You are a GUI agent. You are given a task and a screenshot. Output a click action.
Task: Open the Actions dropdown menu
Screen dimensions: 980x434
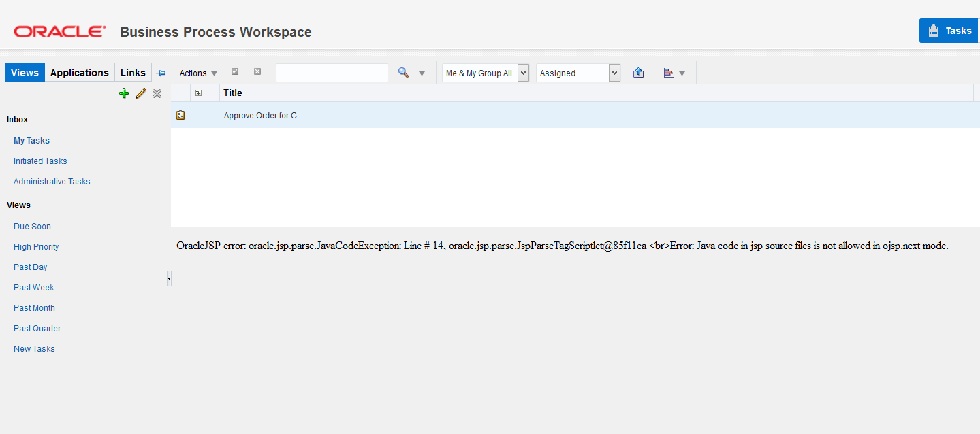198,73
